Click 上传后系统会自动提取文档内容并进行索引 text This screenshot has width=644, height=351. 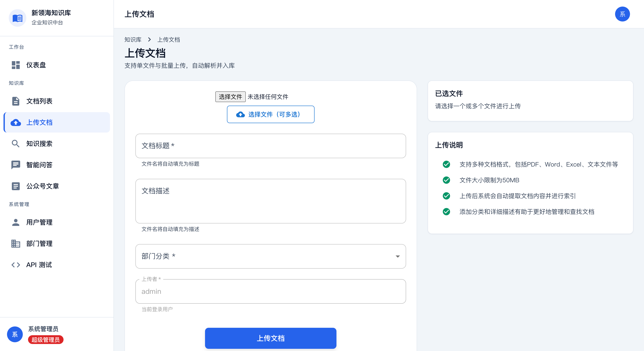point(517,196)
